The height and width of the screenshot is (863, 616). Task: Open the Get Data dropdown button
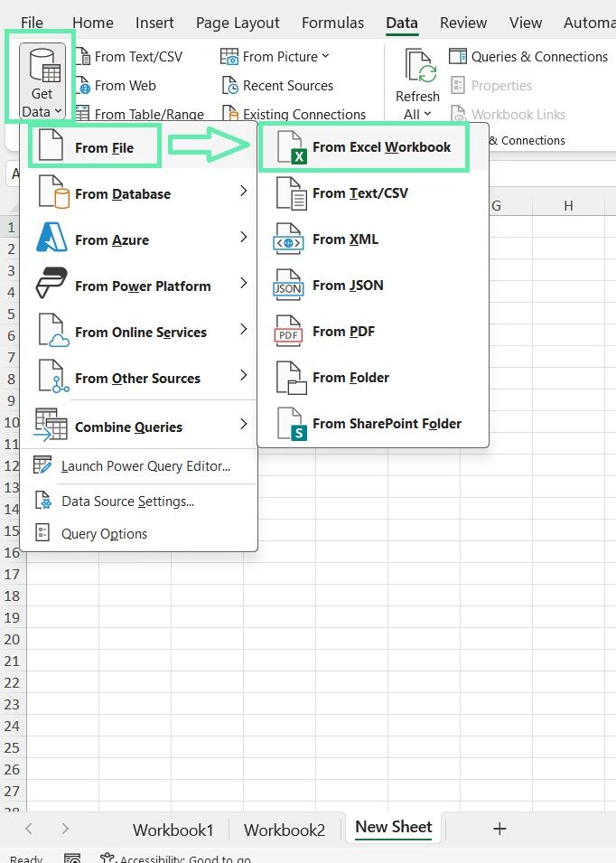coord(42,81)
